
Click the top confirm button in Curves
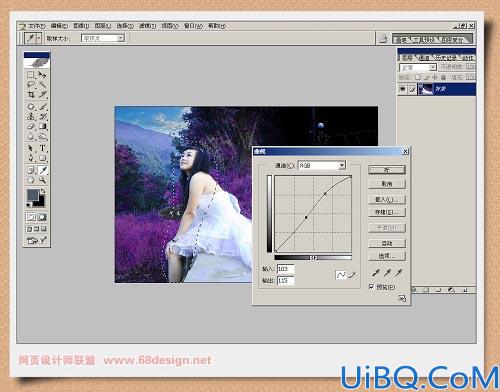(387, 170)
